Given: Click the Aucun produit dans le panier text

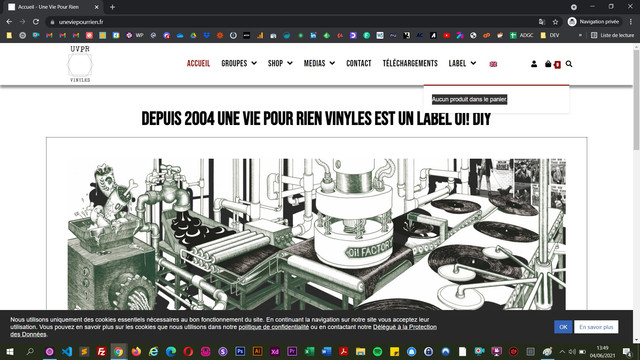Looking at the screenshot, I should tap(469, 99).
